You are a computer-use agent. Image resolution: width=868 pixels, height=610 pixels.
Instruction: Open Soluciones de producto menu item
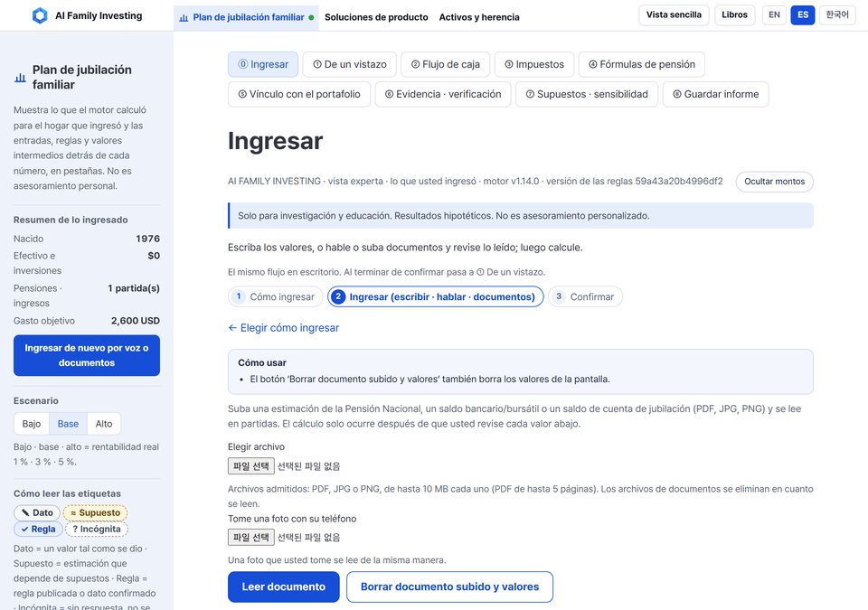tap(376, 17)
